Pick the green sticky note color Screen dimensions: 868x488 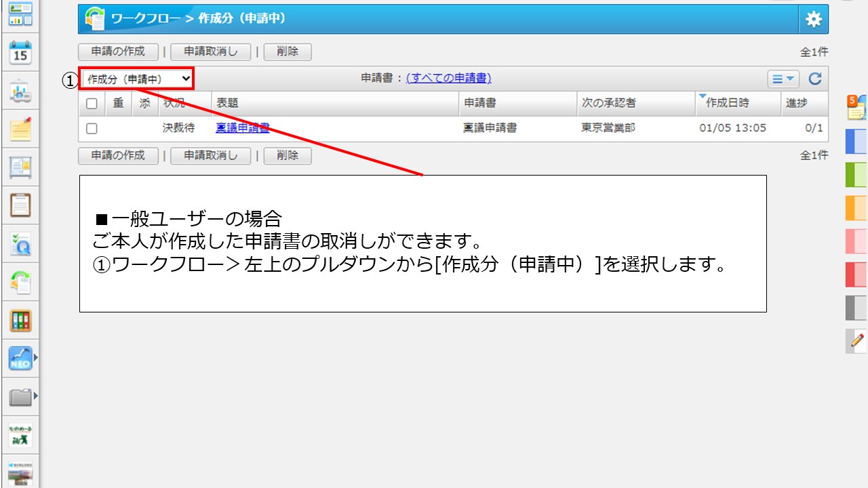[856, 175]
